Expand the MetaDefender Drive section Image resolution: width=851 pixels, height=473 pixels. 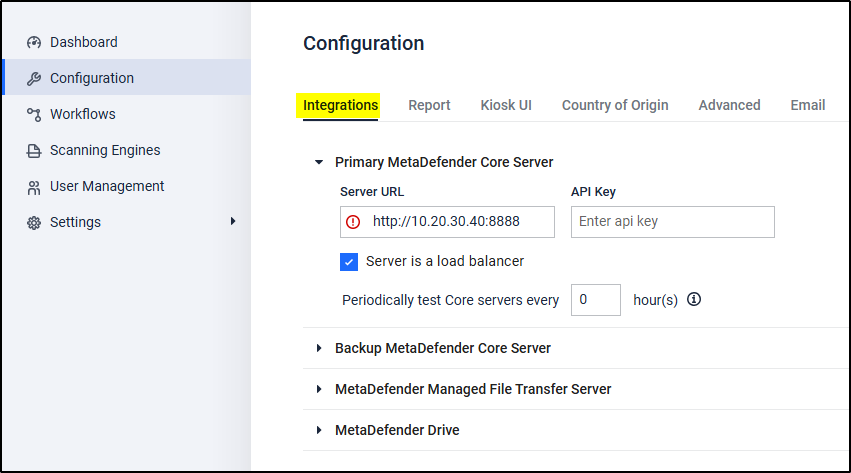319,430
